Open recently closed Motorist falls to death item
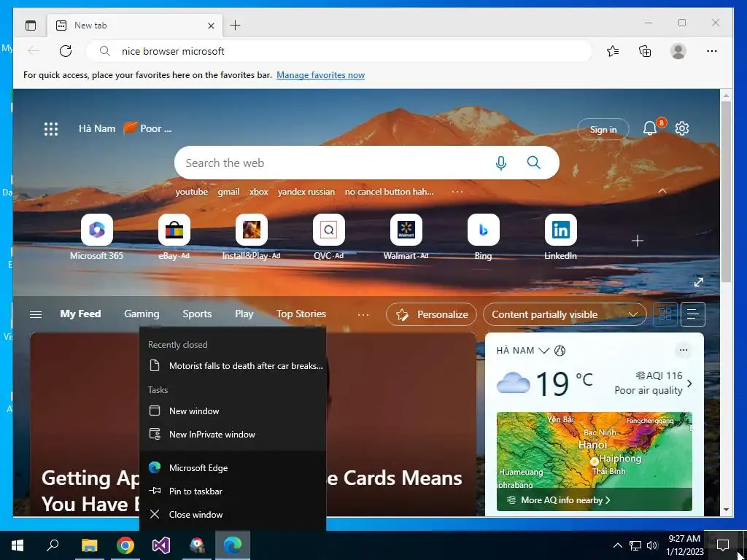Viewport: 747px width, 560px height. [233, 366]
